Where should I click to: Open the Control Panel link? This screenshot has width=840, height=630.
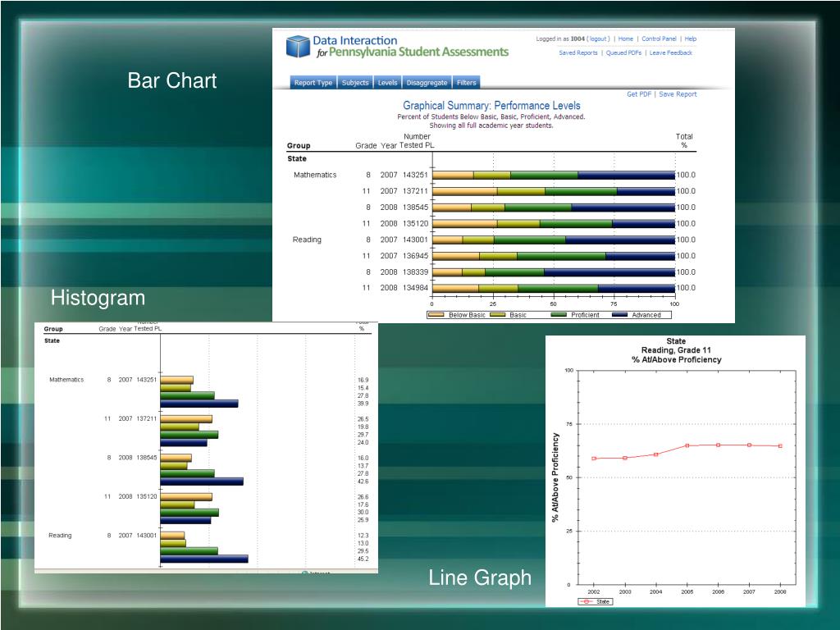[x=659, y=39]
